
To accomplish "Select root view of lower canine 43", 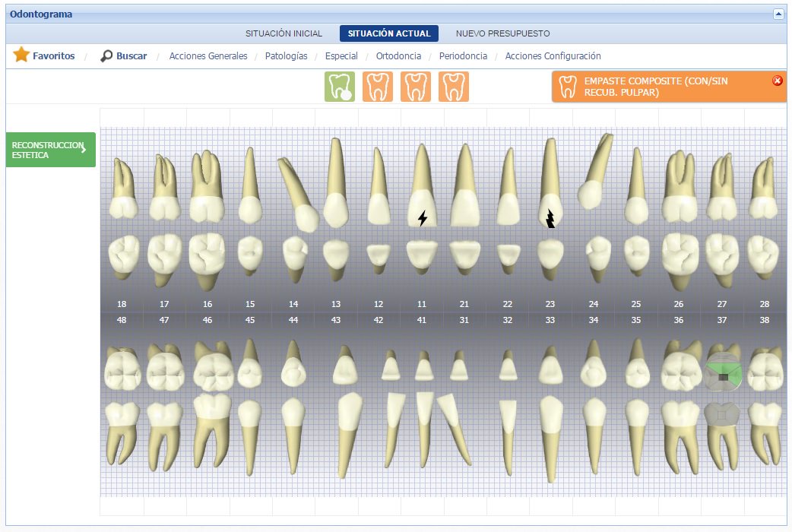I will 350,435.
